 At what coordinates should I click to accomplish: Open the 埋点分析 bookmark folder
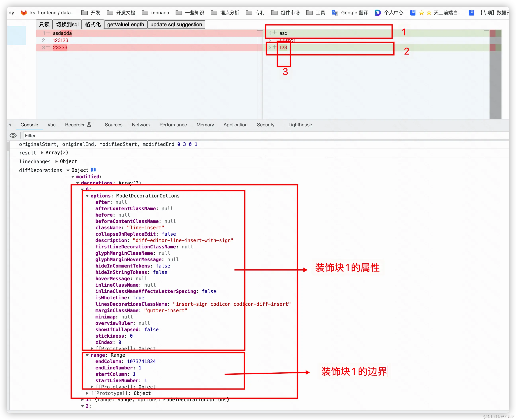225,13
